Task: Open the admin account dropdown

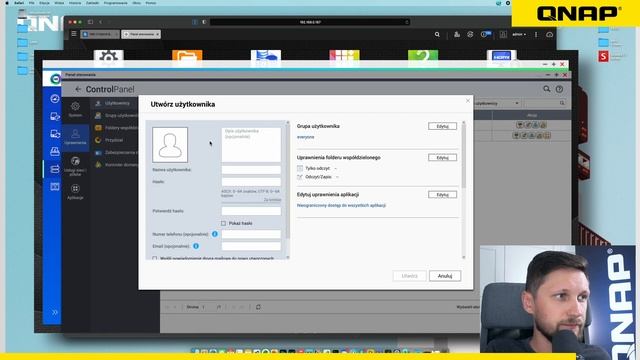Action: point(519,35)
